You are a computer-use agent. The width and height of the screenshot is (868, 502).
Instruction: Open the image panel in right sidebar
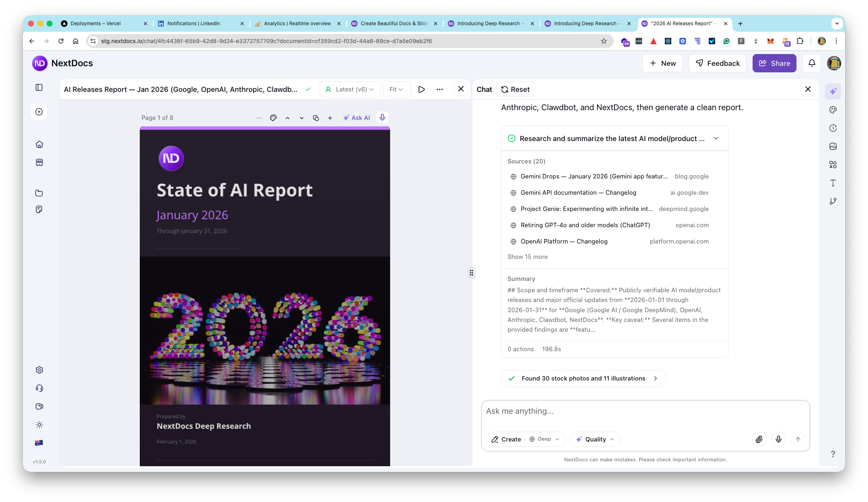tap(833, 146)
